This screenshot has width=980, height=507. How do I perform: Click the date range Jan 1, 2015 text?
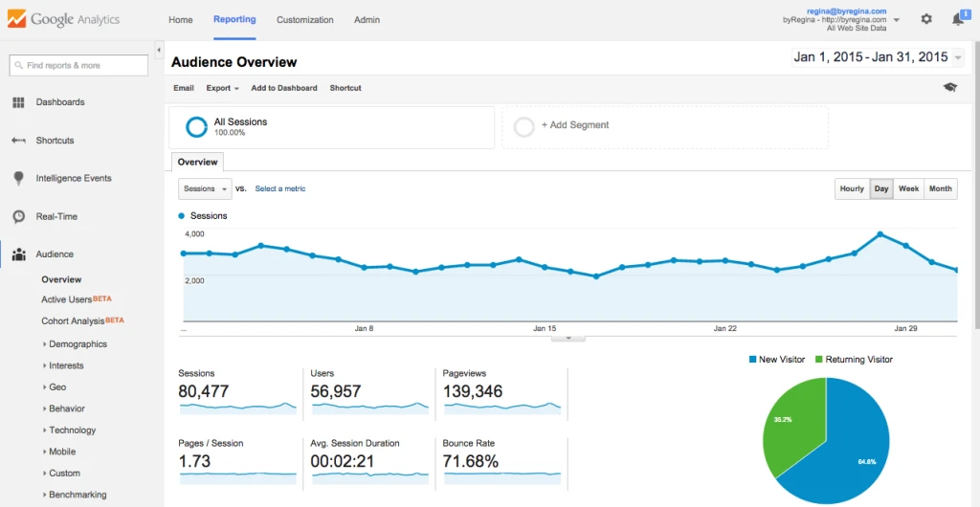pos(828,57)
